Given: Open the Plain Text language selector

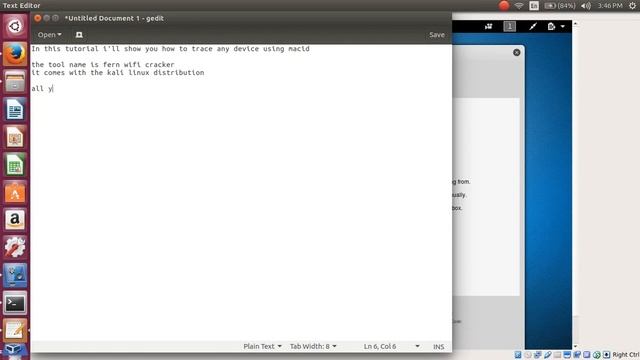Looking at the screenshot, I should pos(262,346).
